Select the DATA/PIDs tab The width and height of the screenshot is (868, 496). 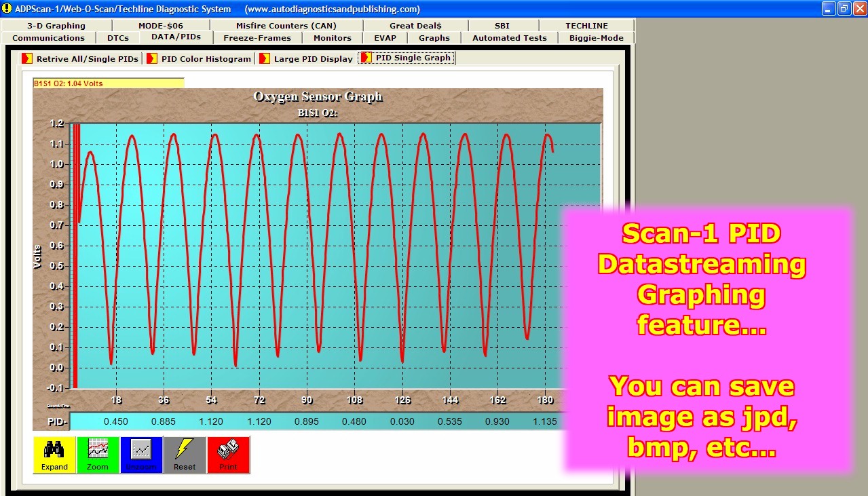pyautogui.click(x=176, y=37)
